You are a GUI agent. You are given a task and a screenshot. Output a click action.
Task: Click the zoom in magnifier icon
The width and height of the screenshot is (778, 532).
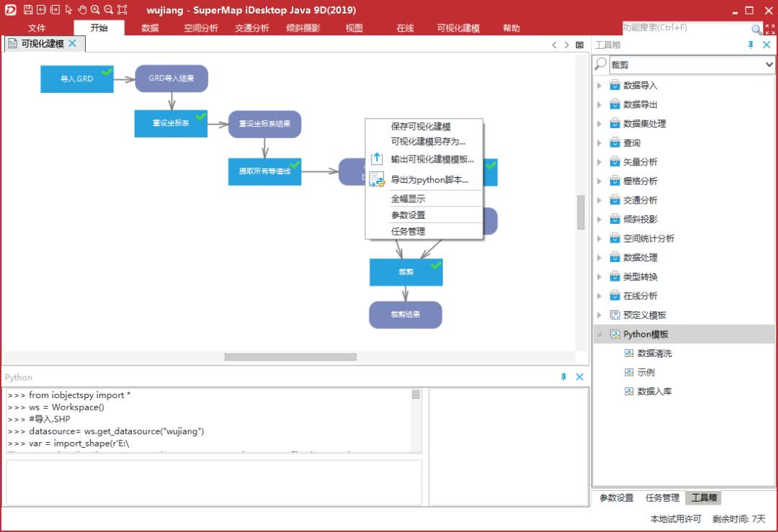point(96,10)
